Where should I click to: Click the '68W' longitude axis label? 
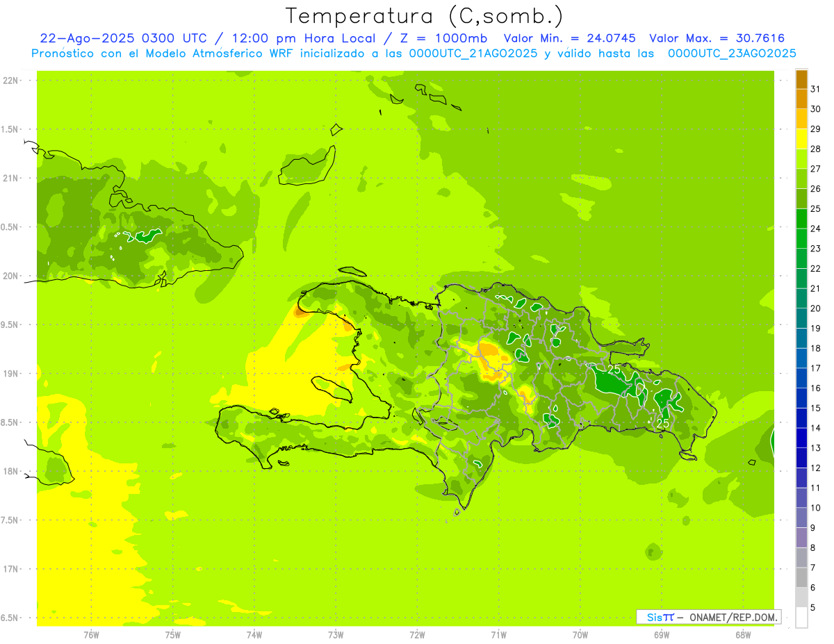(x=743, y=635)
